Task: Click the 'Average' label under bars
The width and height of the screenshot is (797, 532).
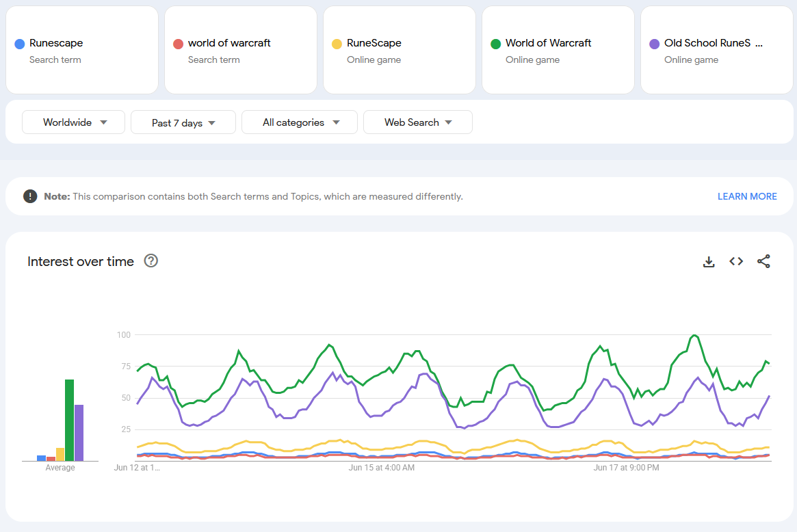Action: pyautogui.click(x=60, y=468)
